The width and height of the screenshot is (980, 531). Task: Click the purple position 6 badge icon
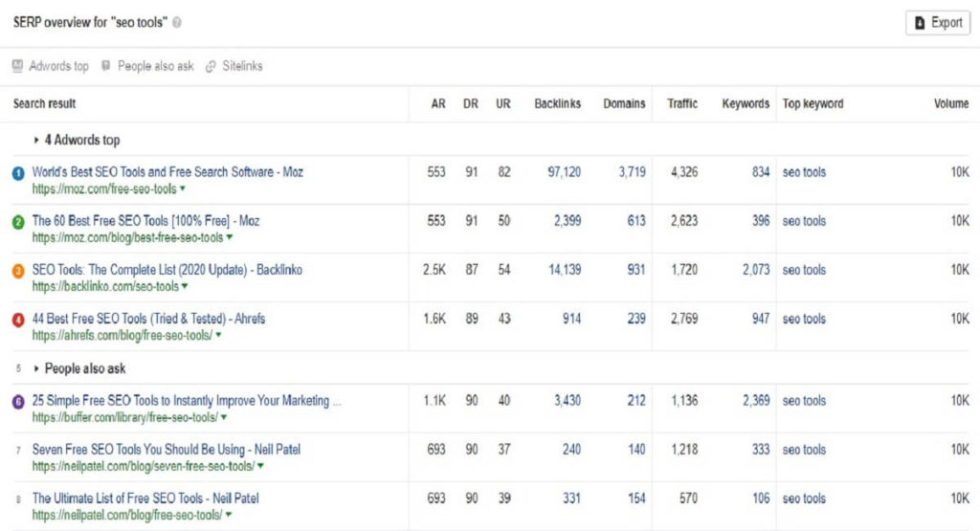click(18, 402)
